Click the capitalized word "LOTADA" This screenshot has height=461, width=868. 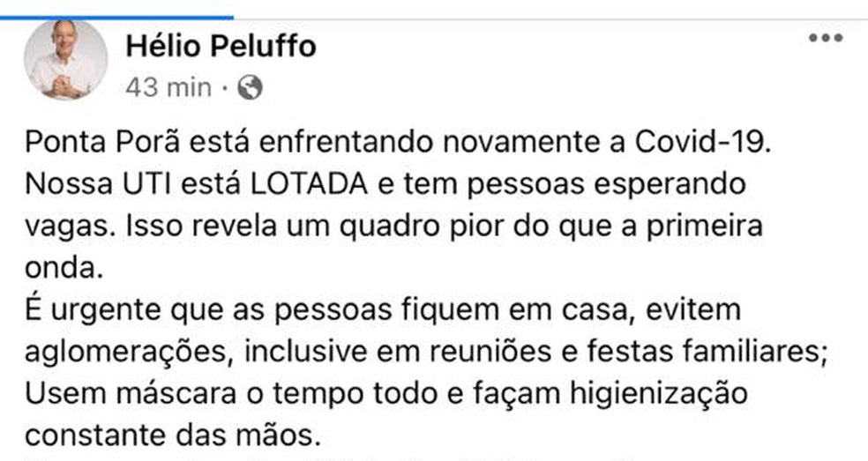tap(309, 183)
